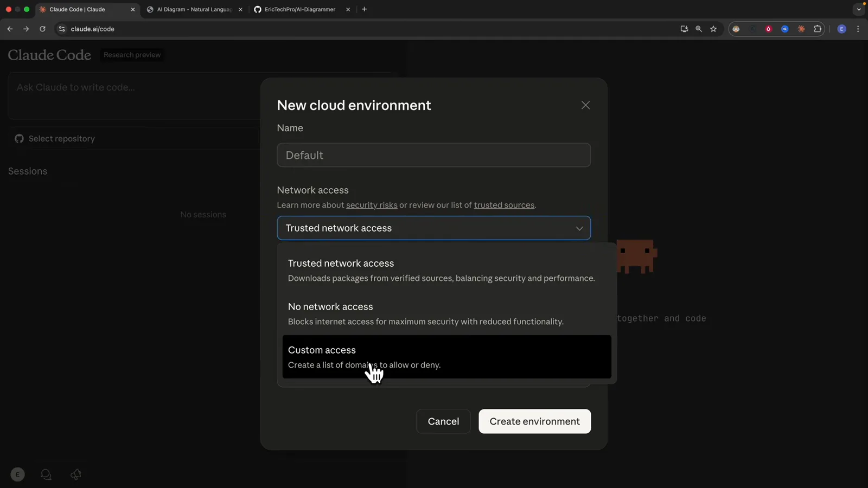Go back to the previous page
This screenshot has height=488, width=868.
[10, 29]
